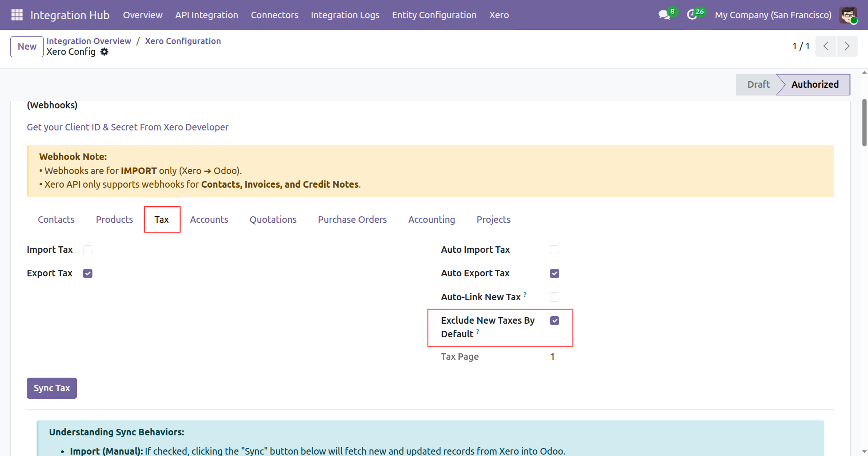
Task: Switch to the Projects tab
Action: 494,220
